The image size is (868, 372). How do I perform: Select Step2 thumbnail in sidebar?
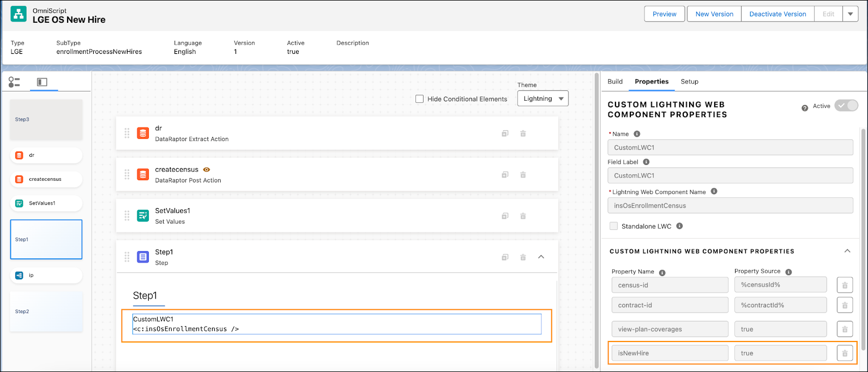(46, 312)
